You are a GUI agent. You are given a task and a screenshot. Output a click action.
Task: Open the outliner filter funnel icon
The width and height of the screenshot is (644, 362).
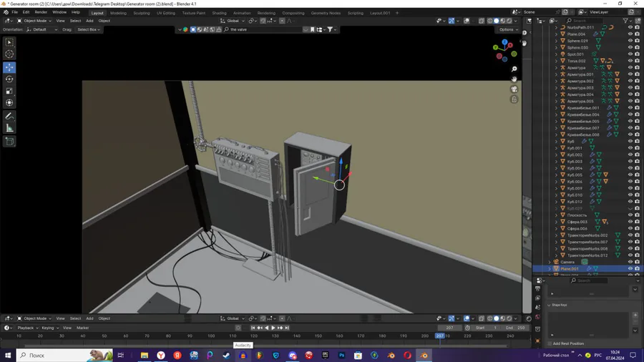point(625,21)
